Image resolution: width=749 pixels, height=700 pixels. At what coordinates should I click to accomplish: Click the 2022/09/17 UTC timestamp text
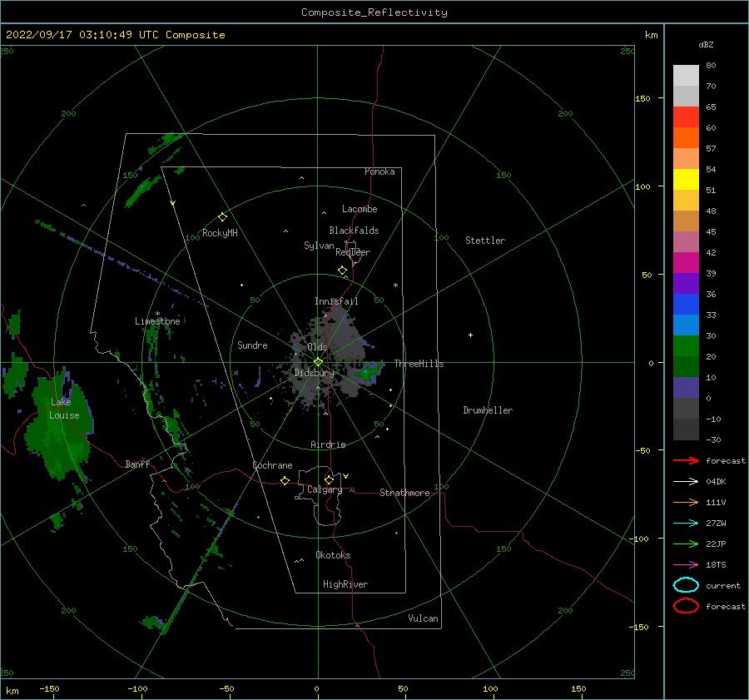coord(116,35)
